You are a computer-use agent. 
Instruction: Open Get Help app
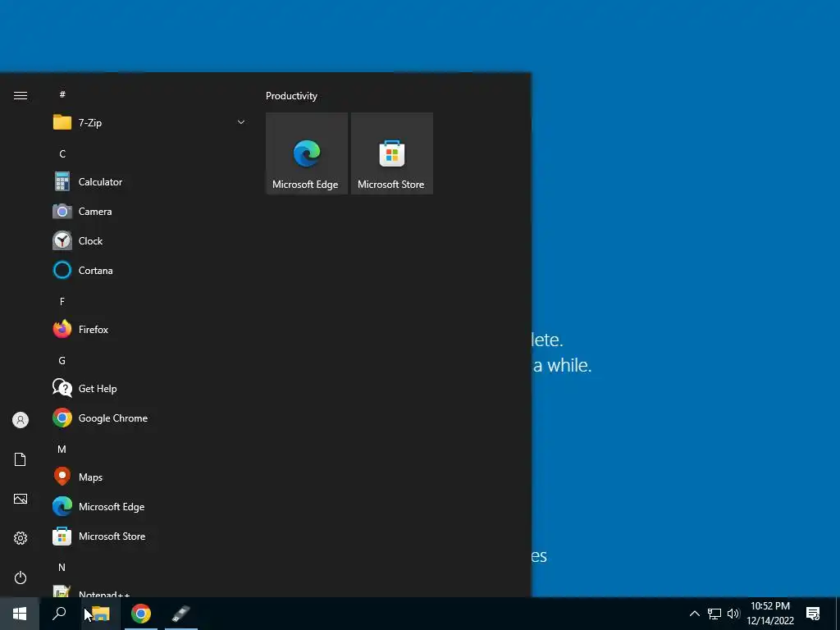[149, 389]
